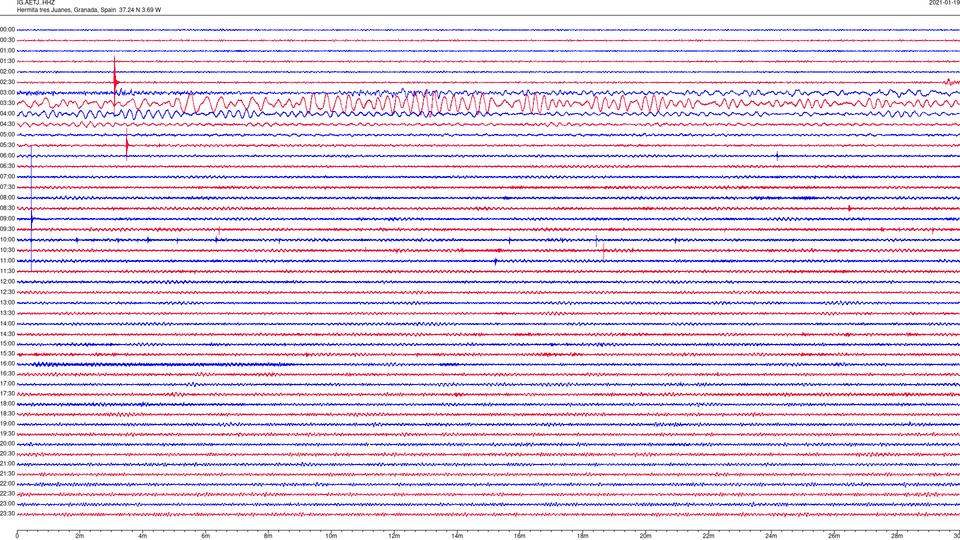Screen dimensions: 960x540
Task: Select the 19:00 trace time label
Action: [7, 424]
